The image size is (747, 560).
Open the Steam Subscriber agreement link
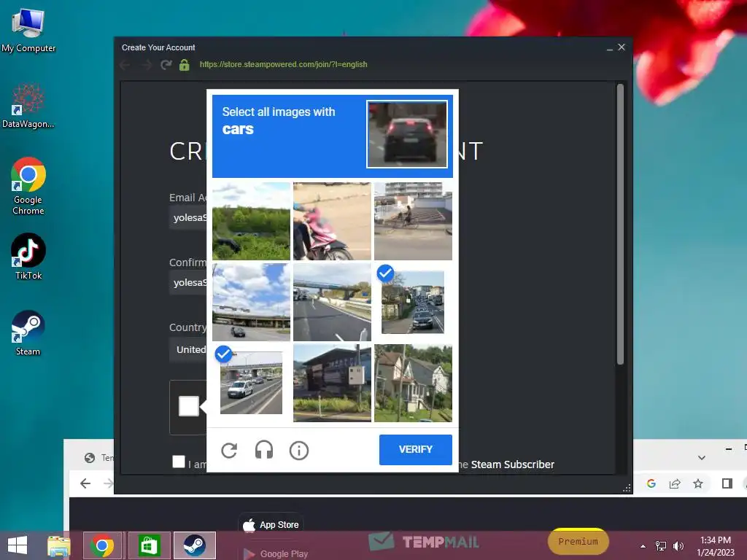[512, 464]
